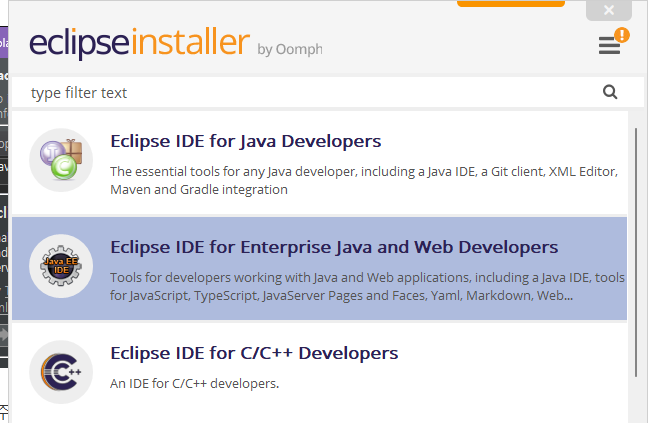Click 'An IDE for C/C++ developers.' text
The image size is (672, 423).
pyautogui.click(x=195, y=383)
